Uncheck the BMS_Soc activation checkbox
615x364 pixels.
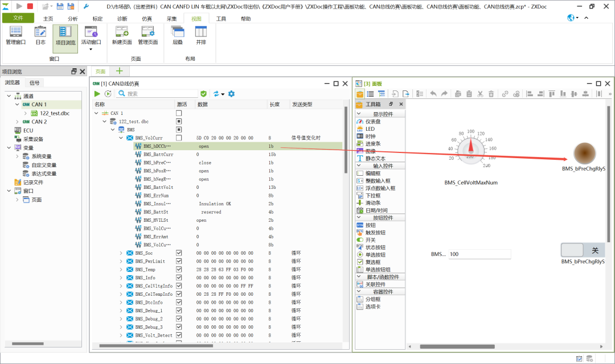[x=179, y=253]
